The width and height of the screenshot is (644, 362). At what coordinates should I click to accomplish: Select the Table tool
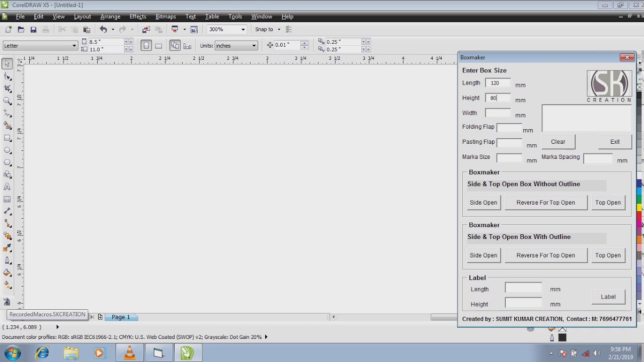click(x=7, y=199)
